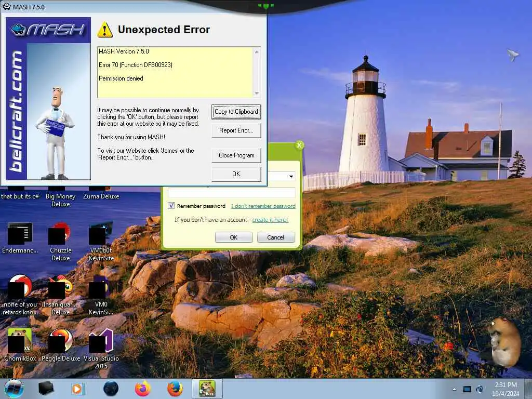Select the Insaniquar... Deluxe desktop icon
532x399 pixels.
coord(60,295)
